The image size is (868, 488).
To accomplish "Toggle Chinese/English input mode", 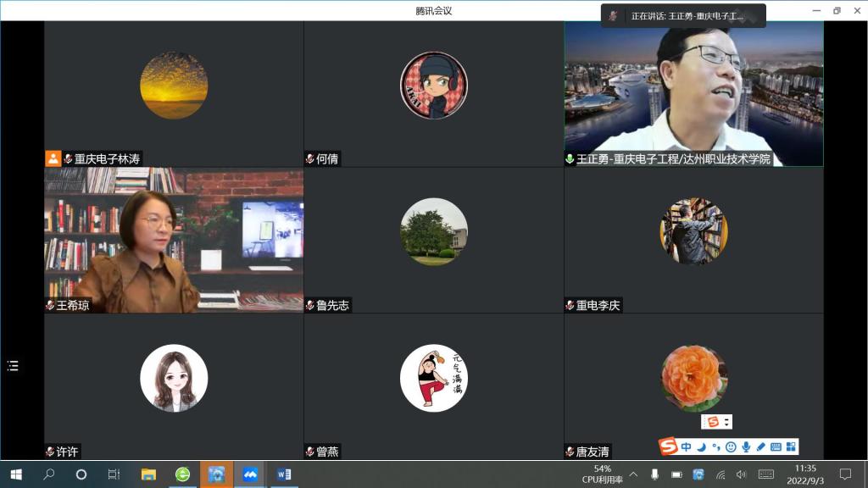I will click(x=686, y=446).
